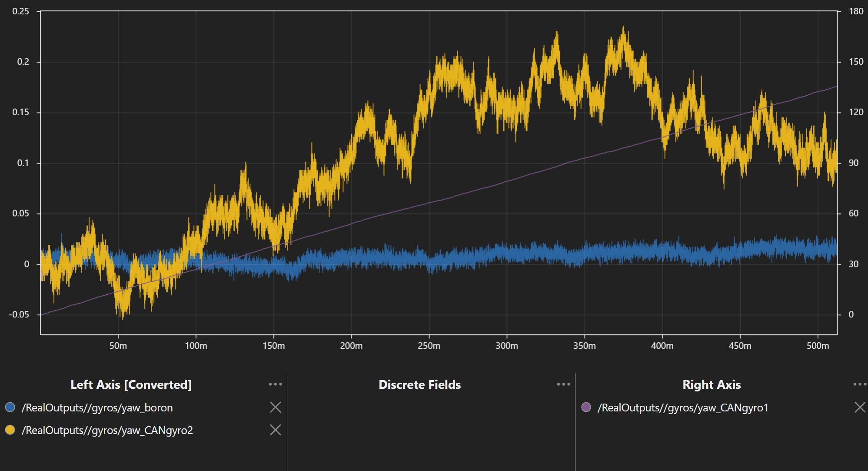Open Right Axis three-dot options menu
The image size is (868, 471).
pos(859,384)
